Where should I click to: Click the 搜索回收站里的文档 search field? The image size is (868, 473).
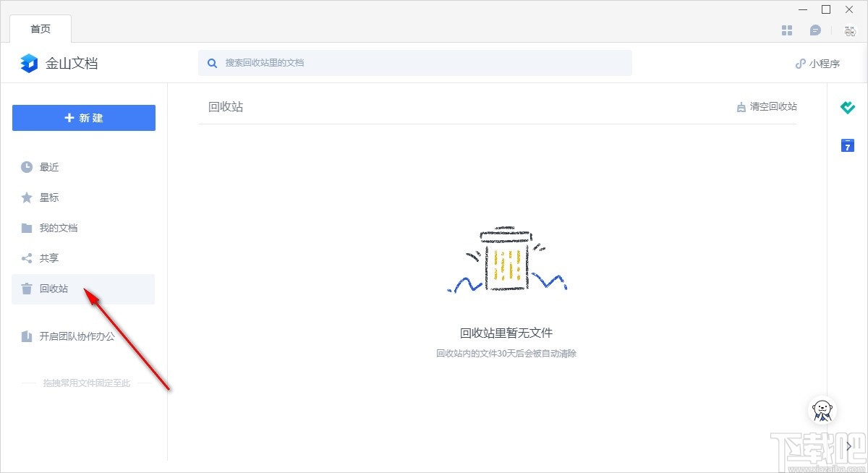point(416,63)
